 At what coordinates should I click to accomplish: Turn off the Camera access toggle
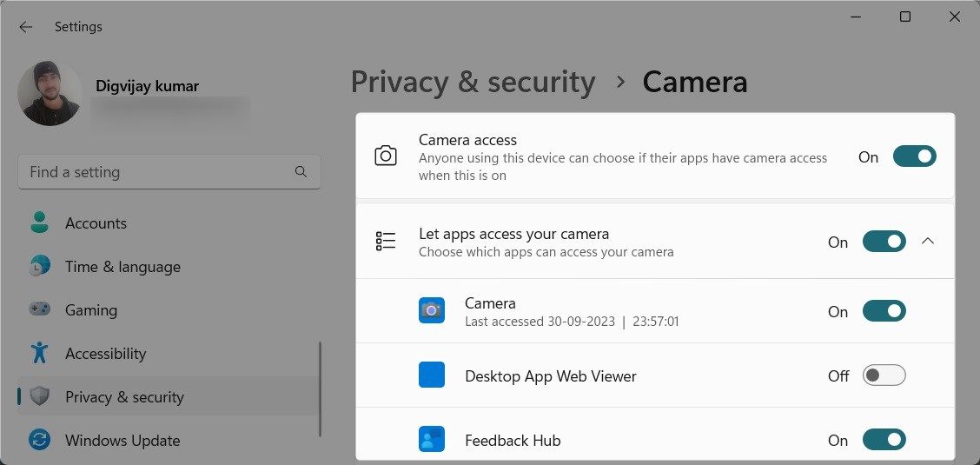[914, 156]
